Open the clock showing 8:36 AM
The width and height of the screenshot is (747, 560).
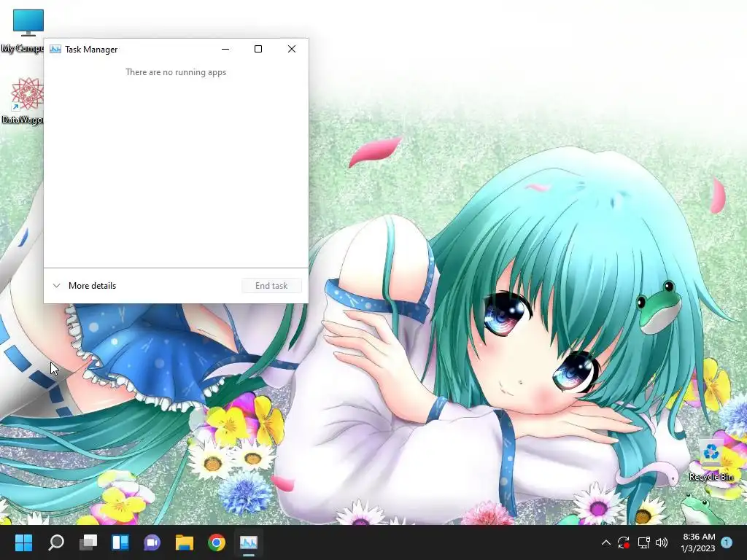[698, 542]
